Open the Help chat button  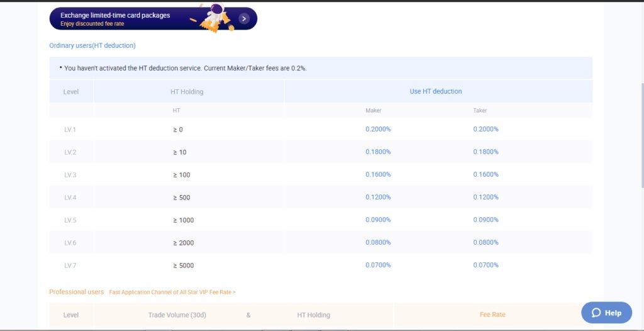click(606, 313)
